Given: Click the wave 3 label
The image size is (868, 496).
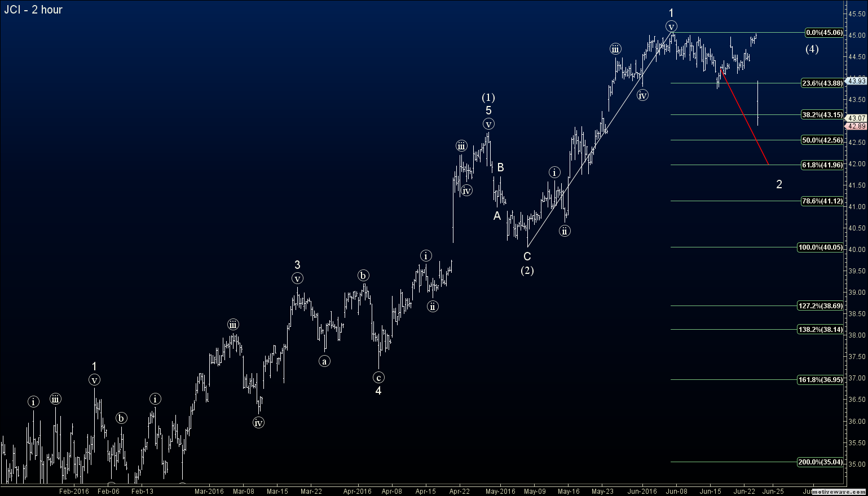Looking at the screenshot, I should (297, 265).
